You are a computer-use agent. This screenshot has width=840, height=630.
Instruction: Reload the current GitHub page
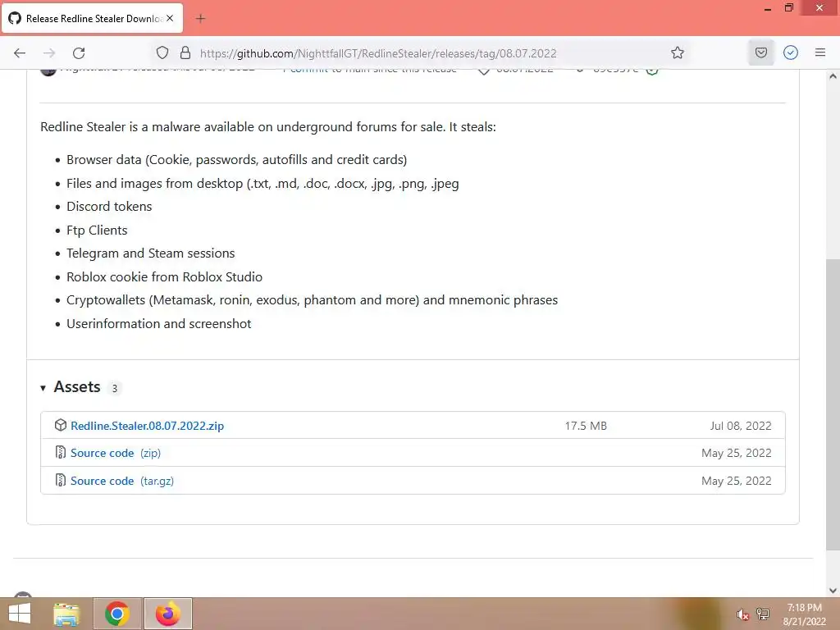[x=79, y=53]
